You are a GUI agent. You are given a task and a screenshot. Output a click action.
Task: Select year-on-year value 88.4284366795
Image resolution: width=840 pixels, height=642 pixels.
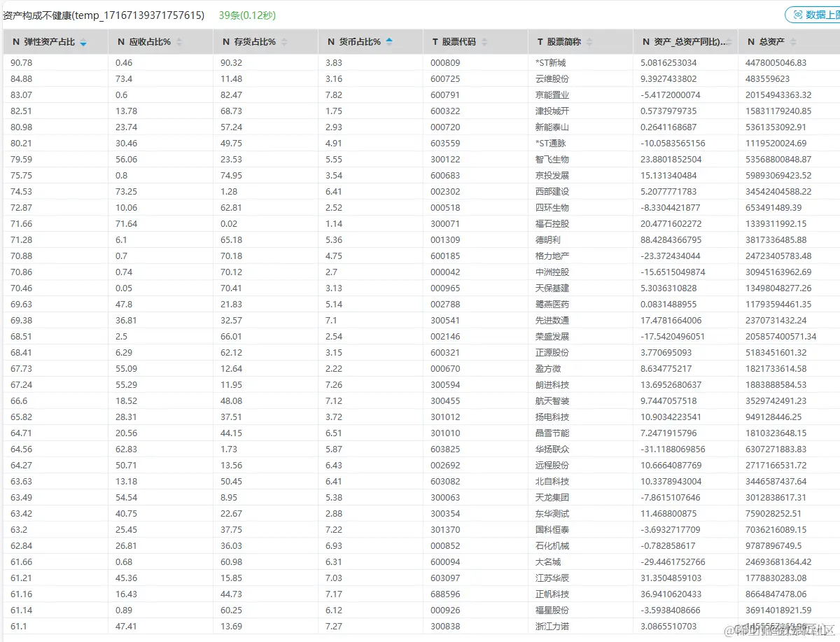pos(671,240)
